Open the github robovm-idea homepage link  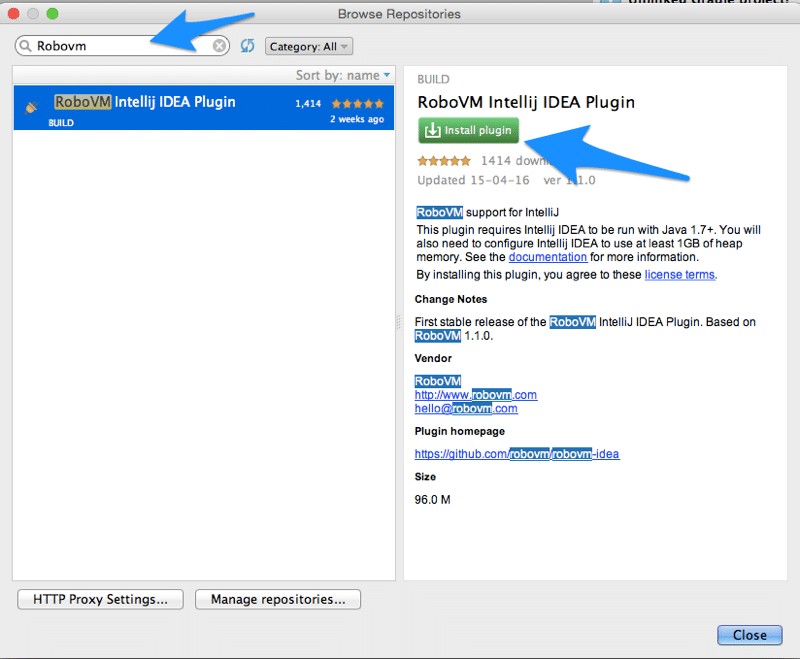coord(517,454)
